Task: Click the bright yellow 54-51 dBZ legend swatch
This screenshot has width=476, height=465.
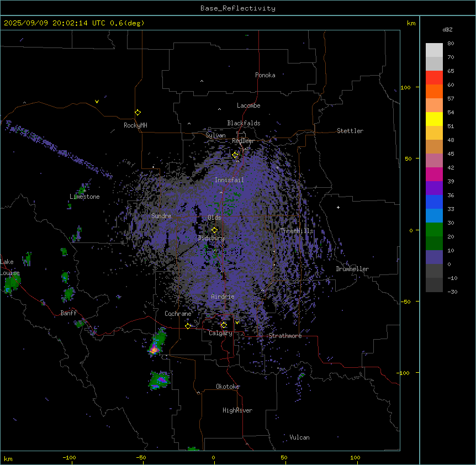Action: pos(434,119)
